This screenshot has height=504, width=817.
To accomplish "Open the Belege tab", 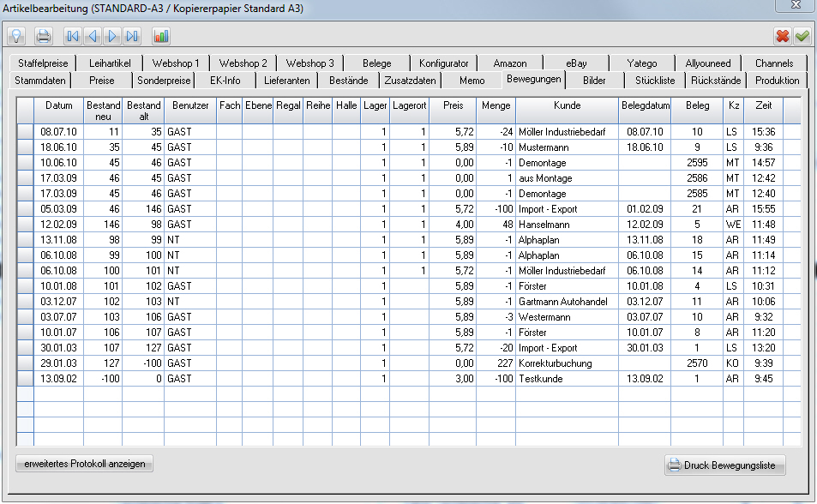I will (x=376, y=63).
